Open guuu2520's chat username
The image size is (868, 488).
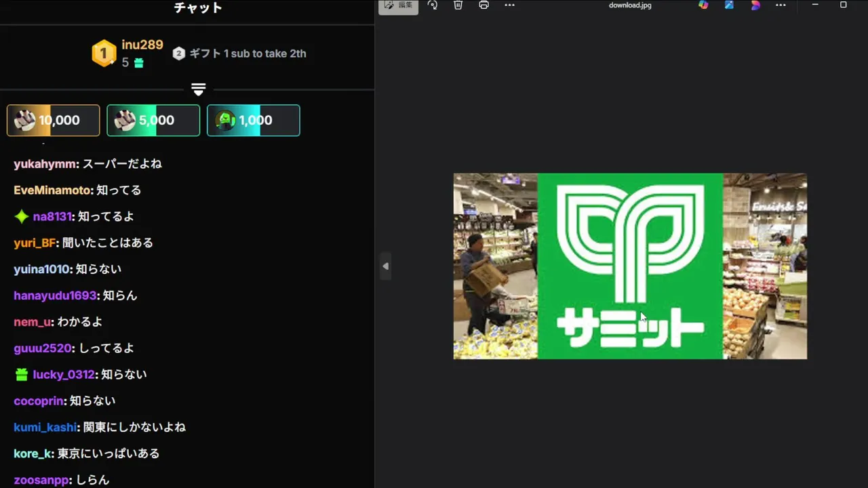[x=43, y=348]
